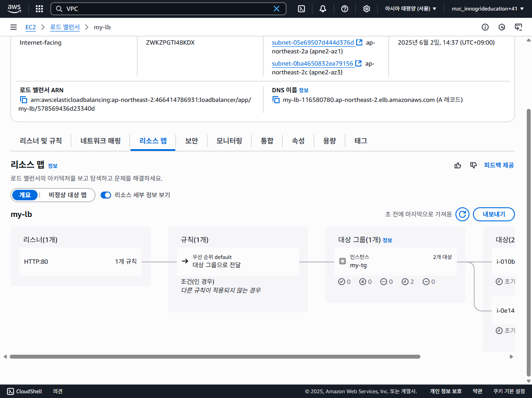Copy the load balancer ARN with copy icon
Viewport: 532px width, 398px height.
(24, 100)
